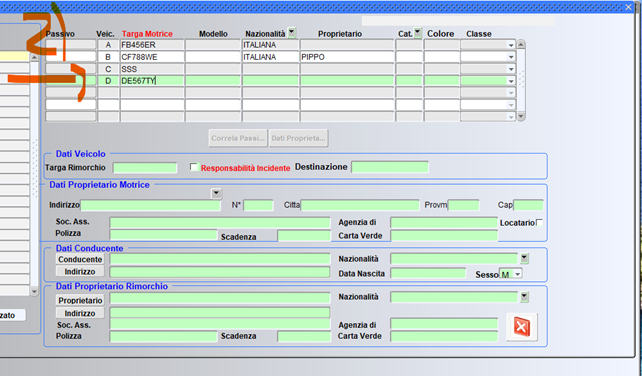Click the N° field

point(258,205)
